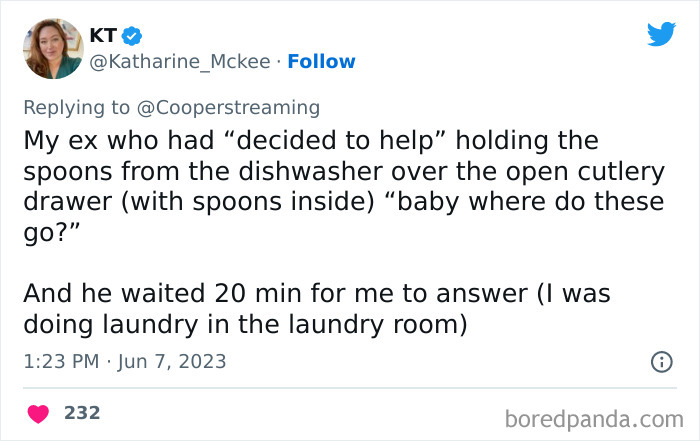
Task: Click the 232 likes count
Action: click(82, 412)
